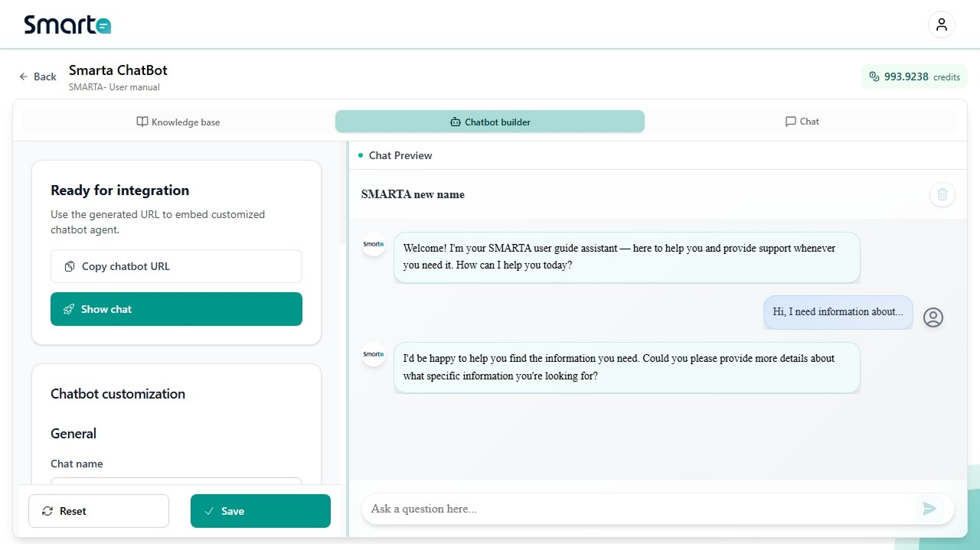Click the 'SMARTA- User manual' subtitle

click(114, 87)
